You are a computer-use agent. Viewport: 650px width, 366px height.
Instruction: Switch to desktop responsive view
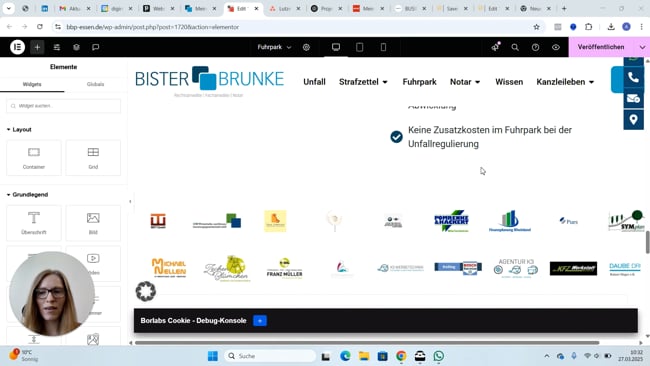pyautogui.click(x=336, y=47)
